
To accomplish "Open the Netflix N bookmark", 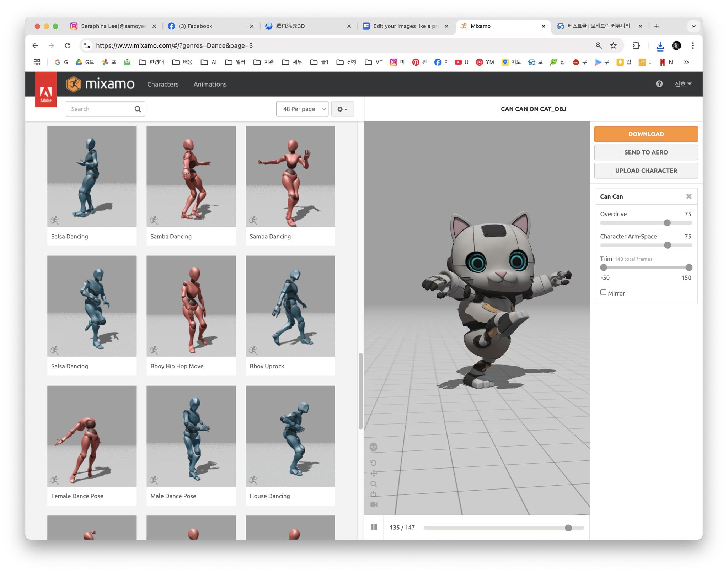I will 667,62.
